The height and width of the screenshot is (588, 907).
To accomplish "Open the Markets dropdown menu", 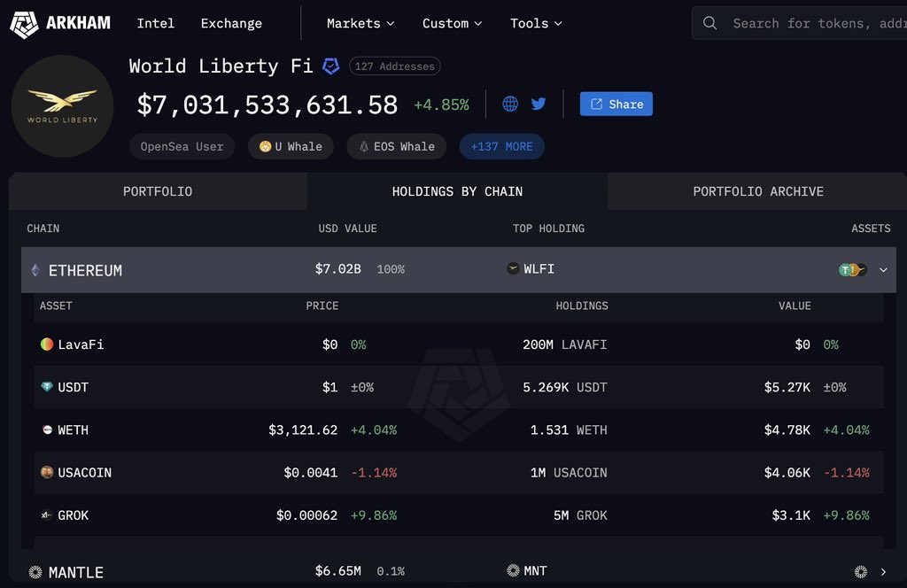I will click(360, 24).
